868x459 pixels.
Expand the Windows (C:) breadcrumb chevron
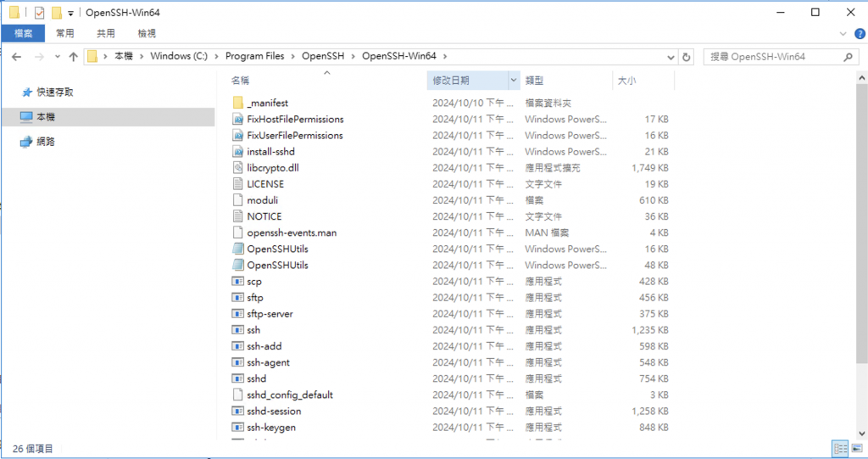point(216,57)
